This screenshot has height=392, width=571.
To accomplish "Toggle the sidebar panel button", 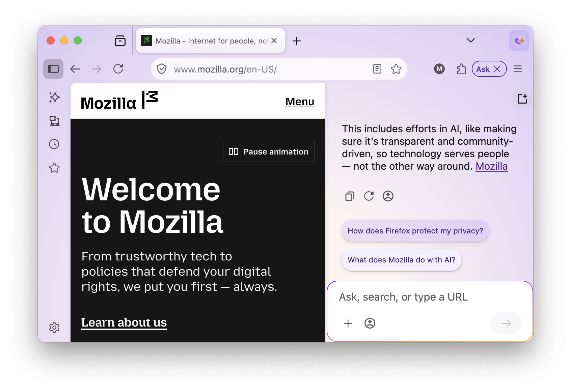I will point(53,69).
